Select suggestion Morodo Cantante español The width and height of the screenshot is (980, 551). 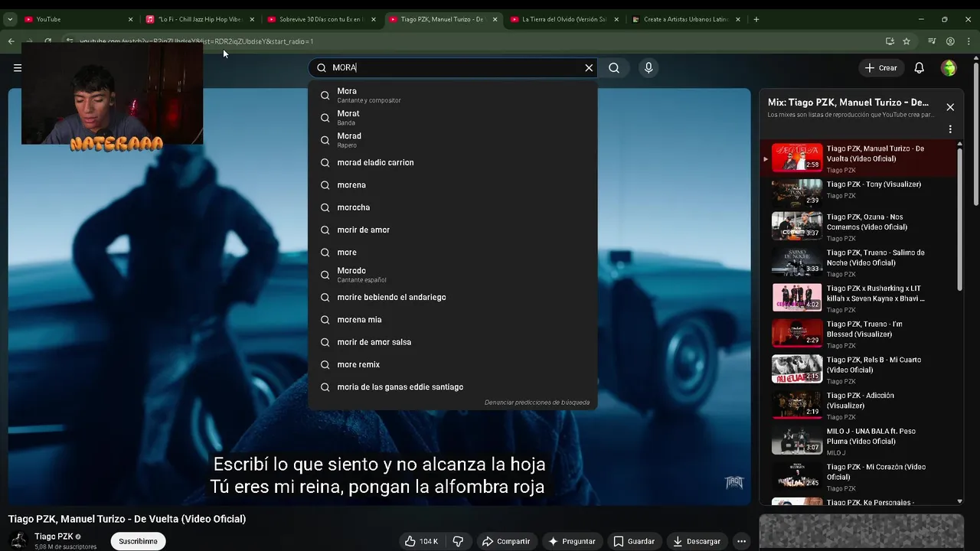tap(452, 275)
